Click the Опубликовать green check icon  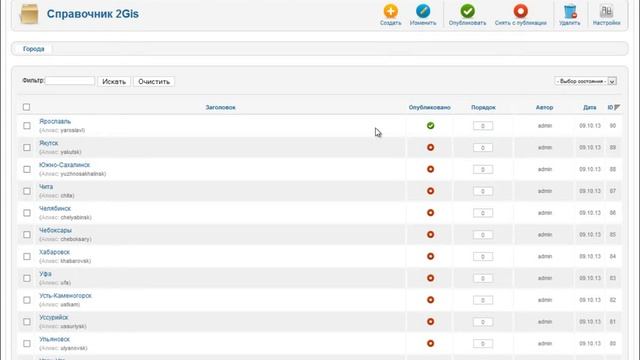(x=467, y=11)
